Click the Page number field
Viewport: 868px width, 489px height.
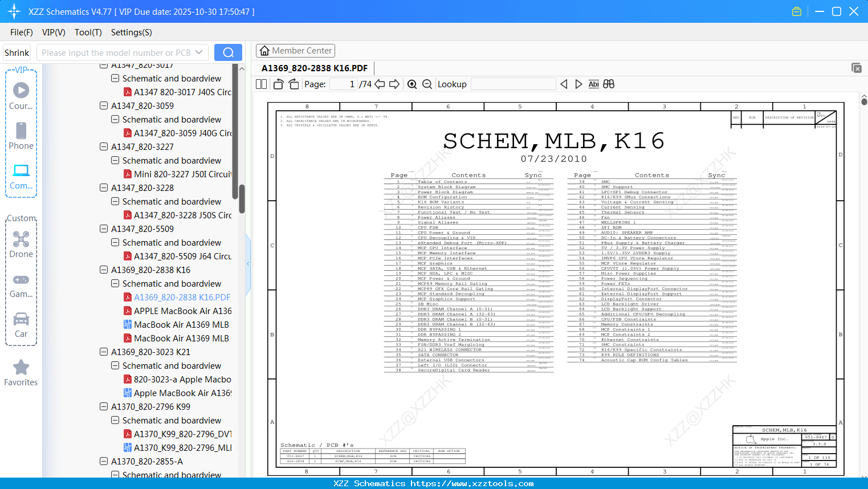click(x=344, y=84)
